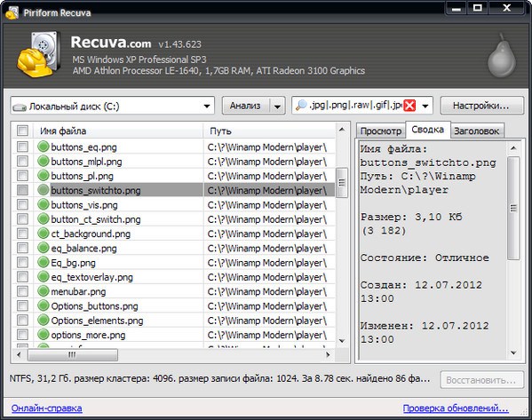Click the file list scroll-up arrow

click(342, 130)
